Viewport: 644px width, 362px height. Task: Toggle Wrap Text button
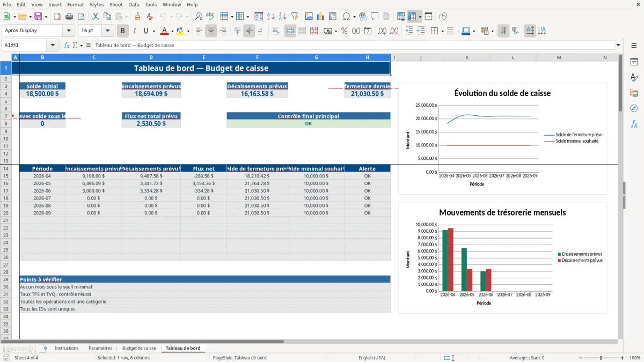(x=276, y=31)
